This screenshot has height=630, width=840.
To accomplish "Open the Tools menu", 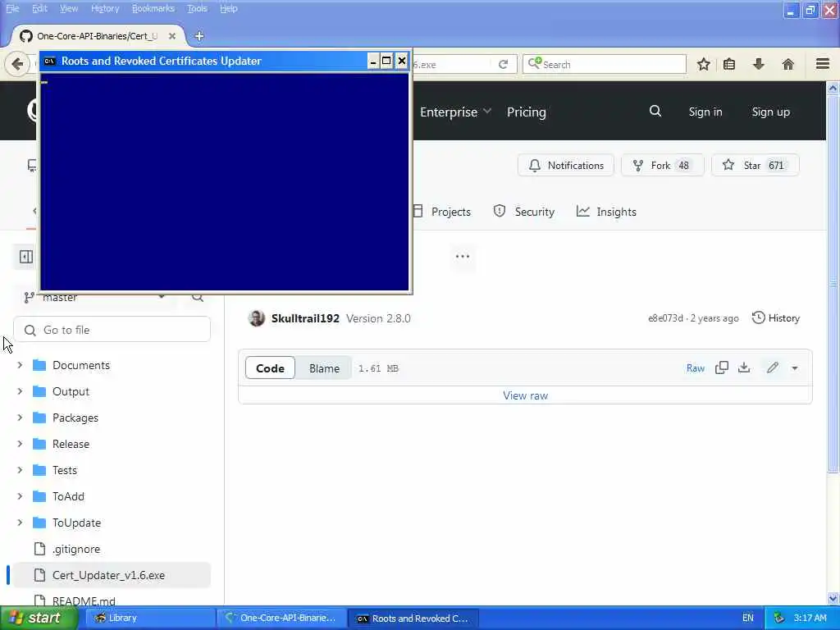I will point(197,8).
